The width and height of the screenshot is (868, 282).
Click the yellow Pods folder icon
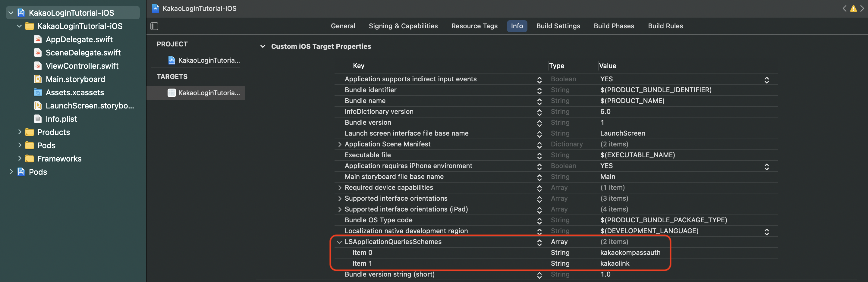pyautogui.click(x=30, y=146)
